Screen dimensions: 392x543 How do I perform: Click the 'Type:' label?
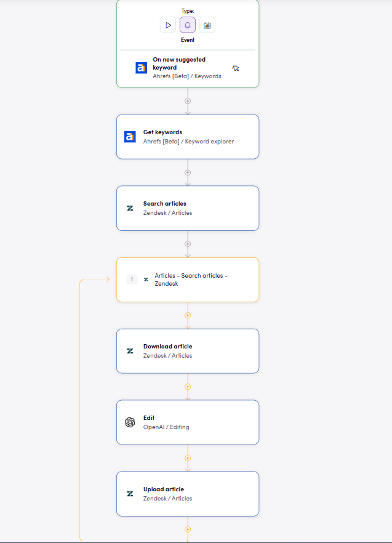188,11
